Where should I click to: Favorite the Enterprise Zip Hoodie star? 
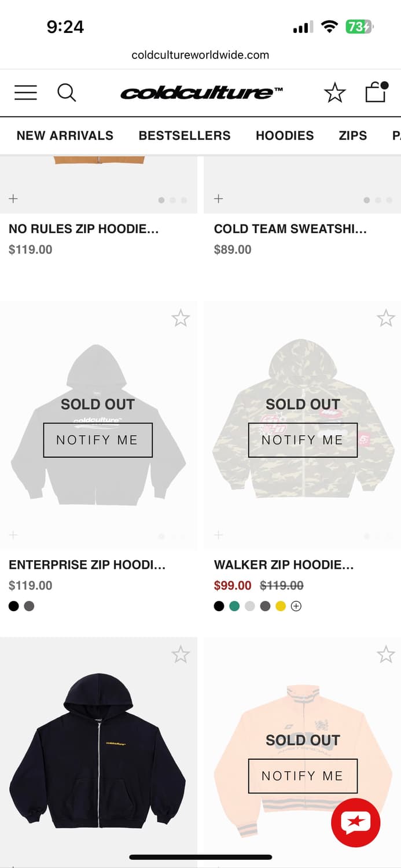click(181, 318)
